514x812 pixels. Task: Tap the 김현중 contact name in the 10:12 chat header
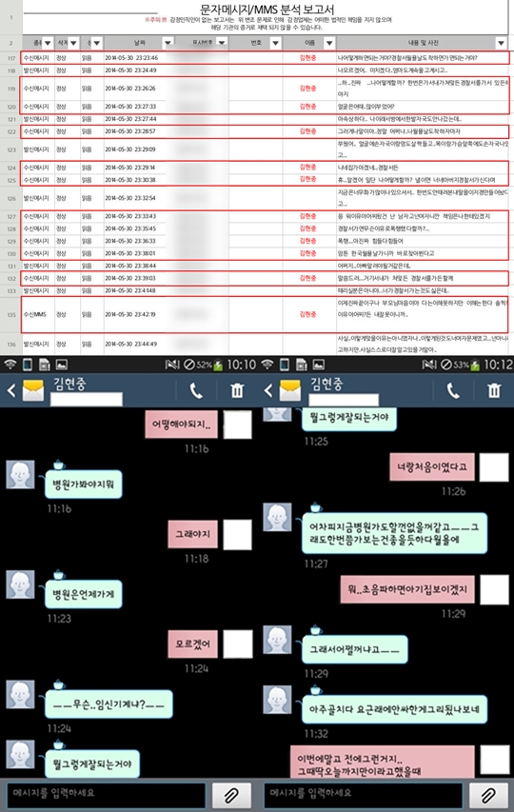[x=326, y=384]
